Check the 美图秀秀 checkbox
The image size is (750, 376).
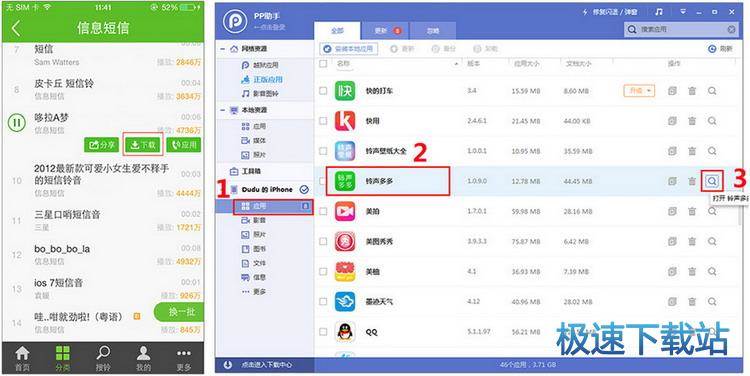pos(323,242)
